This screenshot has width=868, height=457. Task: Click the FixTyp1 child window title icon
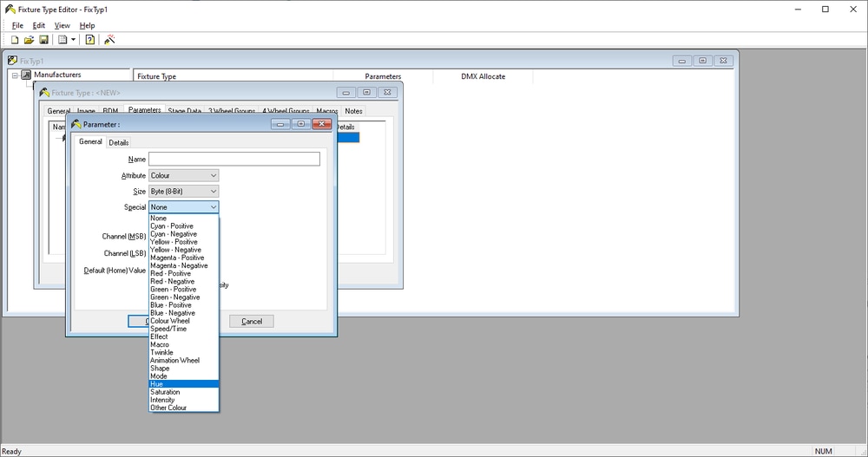(12, 61)
